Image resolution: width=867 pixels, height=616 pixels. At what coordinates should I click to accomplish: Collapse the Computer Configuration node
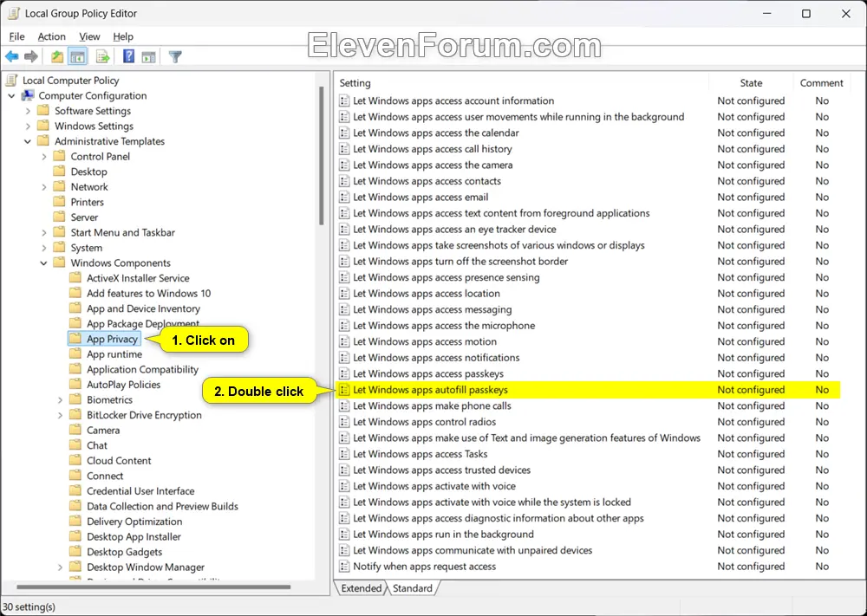point(11,95)
